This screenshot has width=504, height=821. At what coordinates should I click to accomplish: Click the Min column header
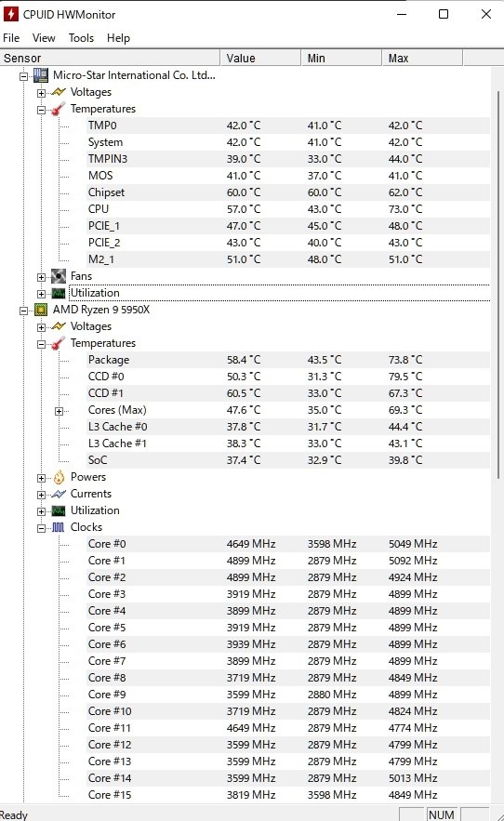click(x=341, y=58)
